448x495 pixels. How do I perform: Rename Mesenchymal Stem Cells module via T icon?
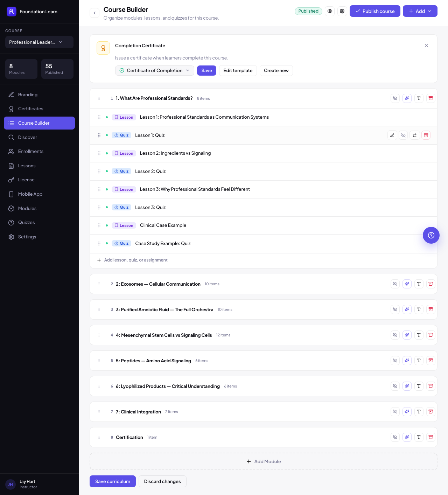(x=419, y=335)
